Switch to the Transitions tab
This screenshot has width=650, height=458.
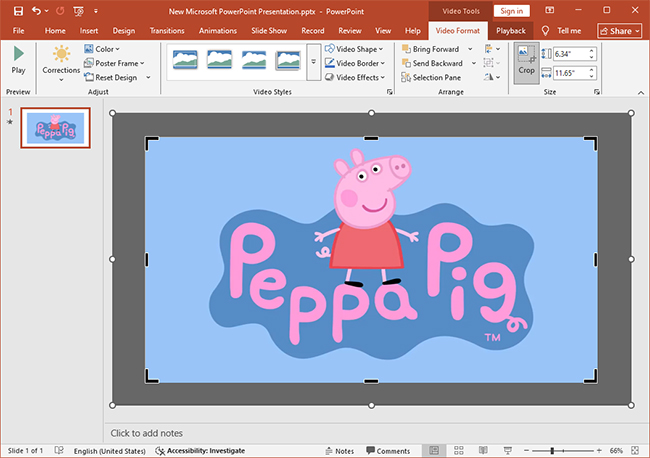click(167, 31)
